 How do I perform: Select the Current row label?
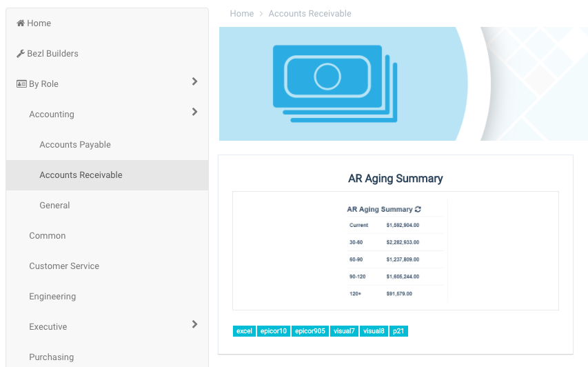pos(359,225)
